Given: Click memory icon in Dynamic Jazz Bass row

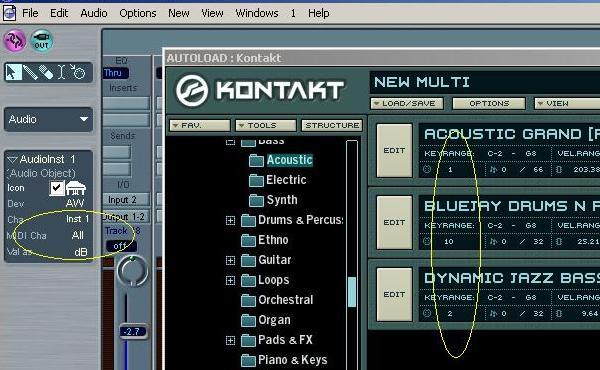Looking at the screenshot, I should [x=559, y=313].
